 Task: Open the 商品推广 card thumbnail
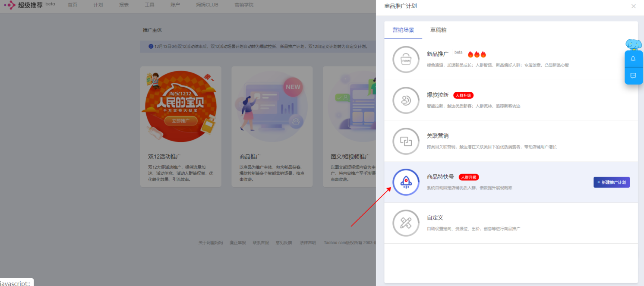(x=272, y=105)
